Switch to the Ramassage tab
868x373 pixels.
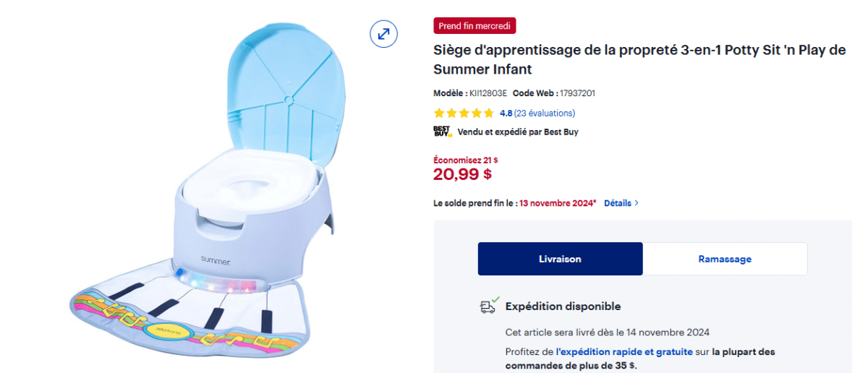(x=725, y=259)
